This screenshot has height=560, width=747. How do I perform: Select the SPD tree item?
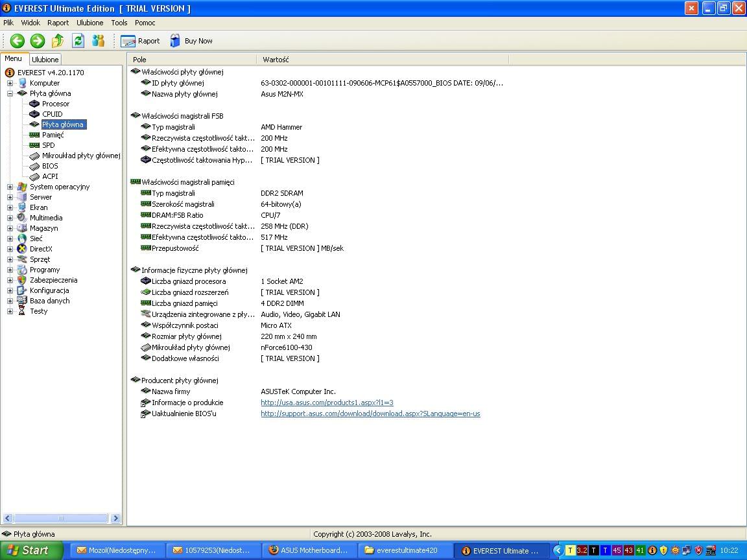(49, 145)
